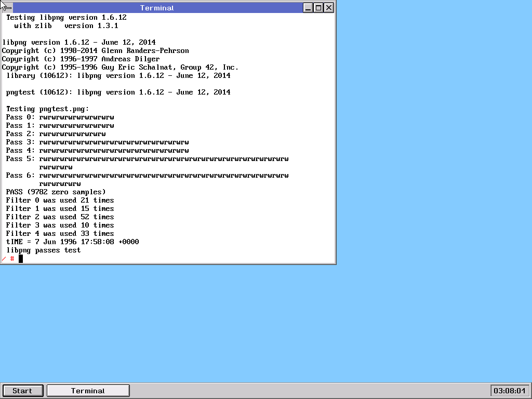The image size is (532, 399).
Task: Click the 'with zlib version 1.3.1' line
Action: pyautogui.click(x=66, y=26)
